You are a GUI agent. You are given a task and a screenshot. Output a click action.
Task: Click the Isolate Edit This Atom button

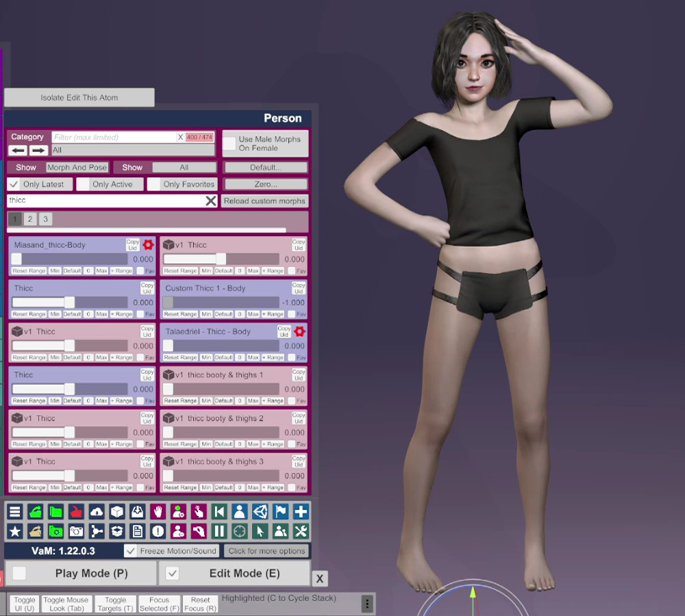click(x=79, y=97)
